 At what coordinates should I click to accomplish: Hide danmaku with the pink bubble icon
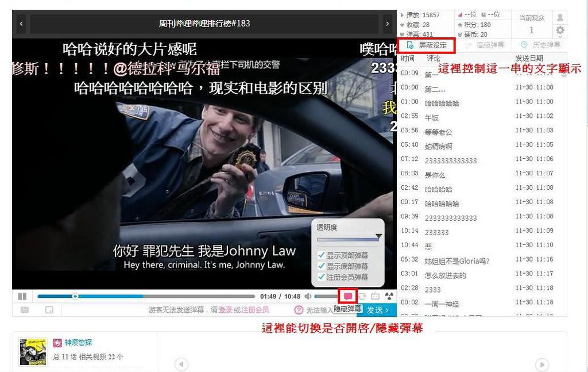pyautogui.click(x=348, y=296)
